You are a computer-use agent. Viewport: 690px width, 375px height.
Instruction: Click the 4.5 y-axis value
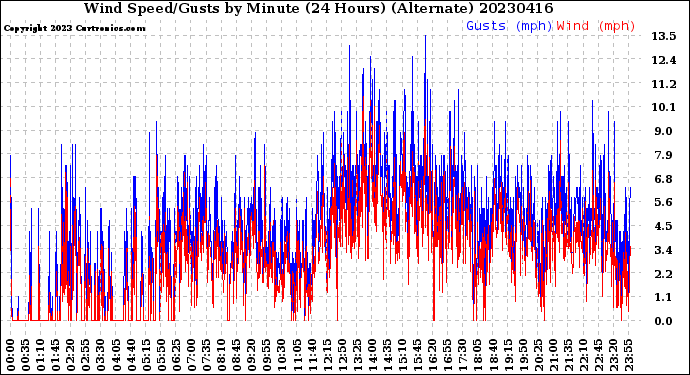(x=664, y=226)
